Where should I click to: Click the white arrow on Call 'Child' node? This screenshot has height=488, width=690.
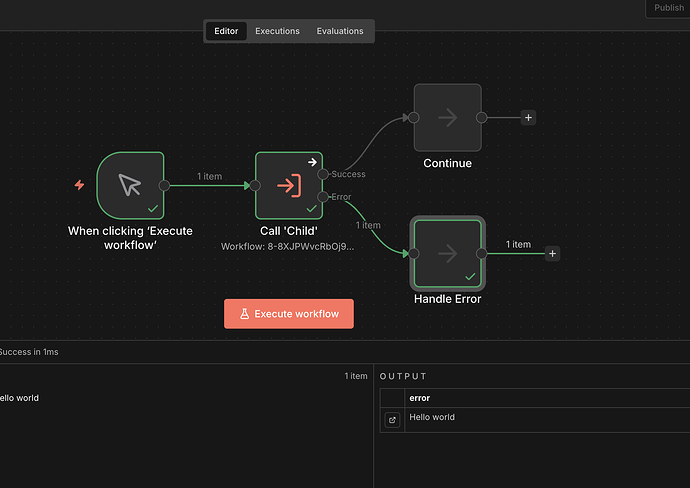[312, 161]
